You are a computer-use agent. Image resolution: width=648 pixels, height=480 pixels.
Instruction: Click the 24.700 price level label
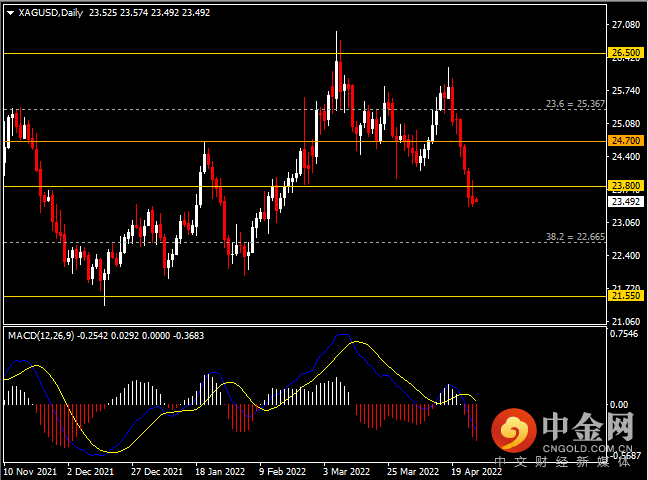(626, 141)
